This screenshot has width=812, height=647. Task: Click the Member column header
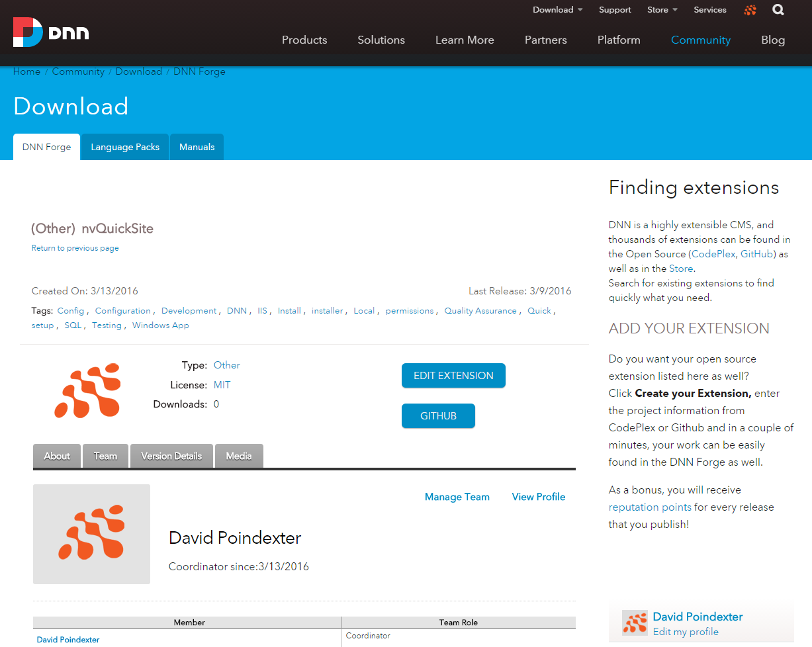(x=189, y=623)
